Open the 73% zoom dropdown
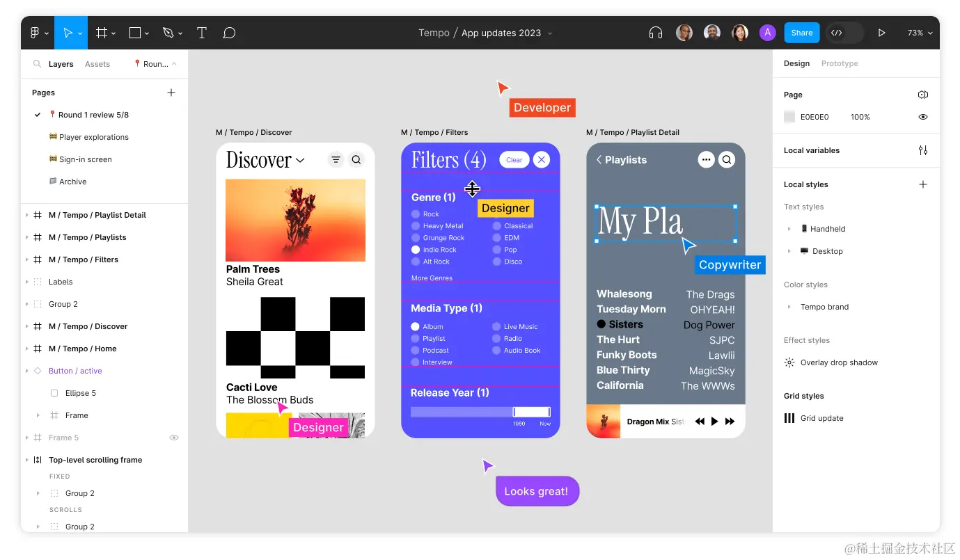The height and width of the screenshot is (560, 960). (x=920, y=33)
